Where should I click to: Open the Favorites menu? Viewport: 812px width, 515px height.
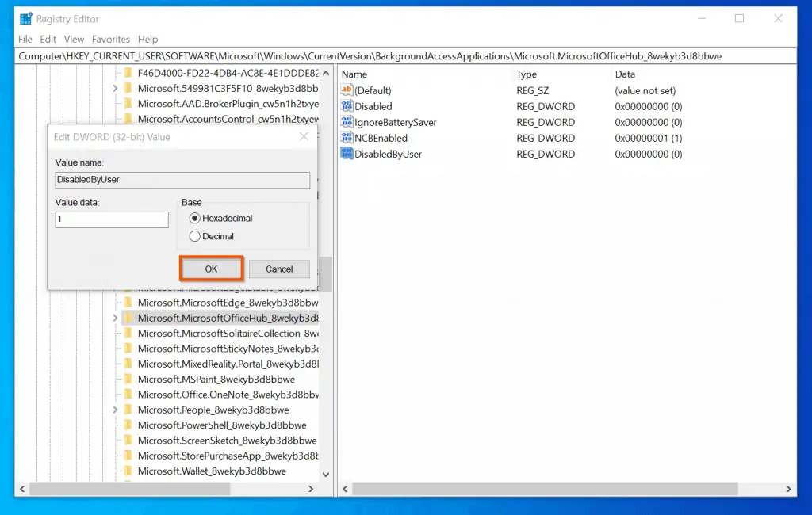tap(111, 39)
